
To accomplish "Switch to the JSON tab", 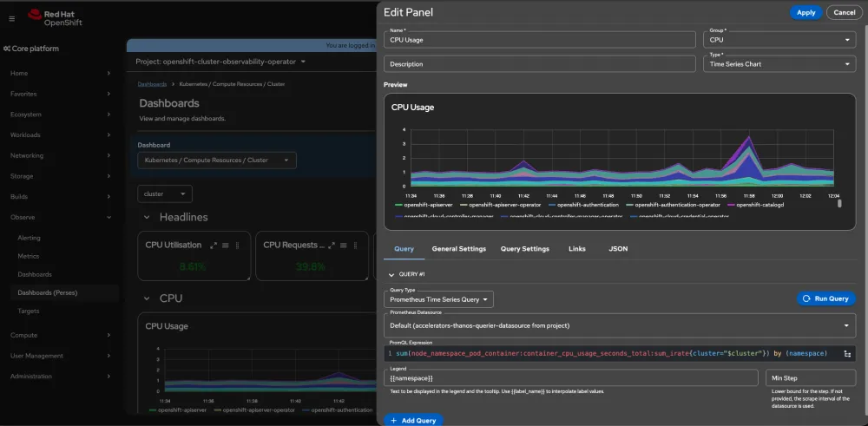I will tap(618, 249).
